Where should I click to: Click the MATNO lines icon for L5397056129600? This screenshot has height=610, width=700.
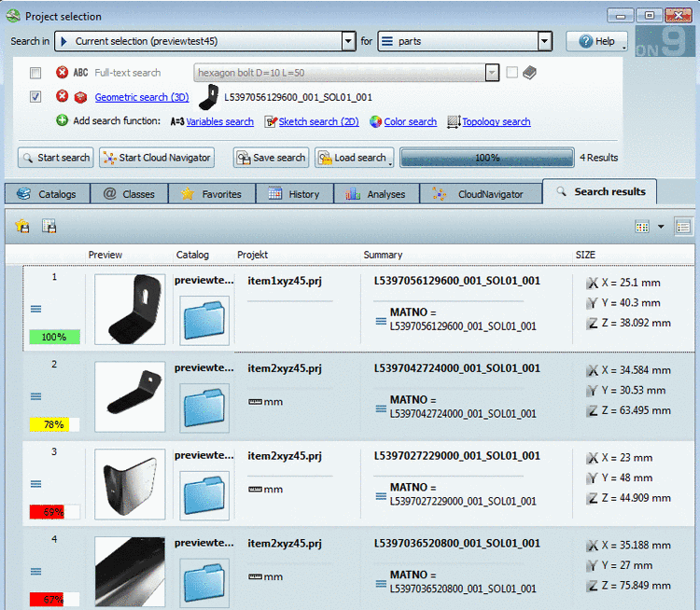point(381,321)
